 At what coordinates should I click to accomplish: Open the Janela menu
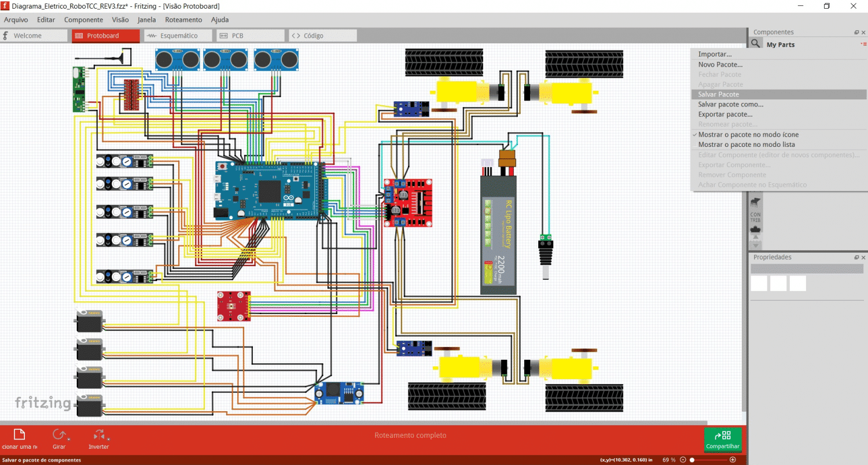click(x=147, y=20)
